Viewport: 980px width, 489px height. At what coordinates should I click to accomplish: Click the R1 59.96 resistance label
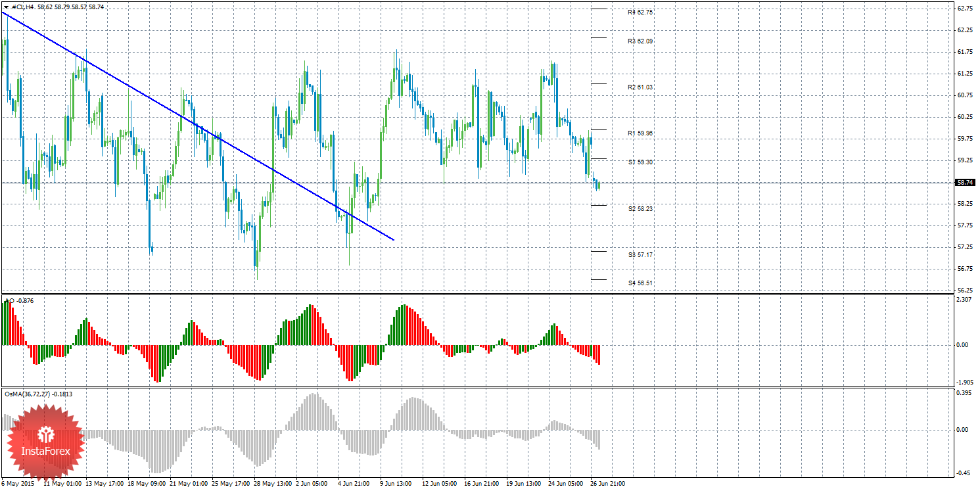640,133
